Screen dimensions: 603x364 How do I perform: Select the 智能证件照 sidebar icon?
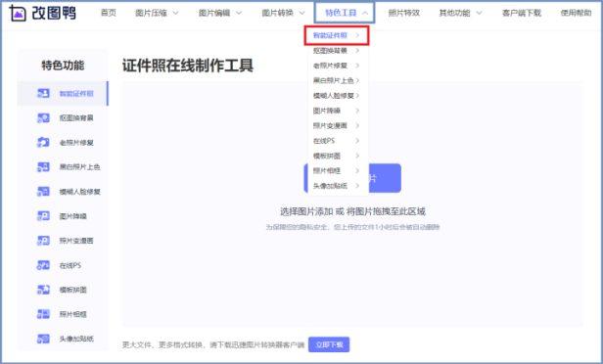(43, 93)
